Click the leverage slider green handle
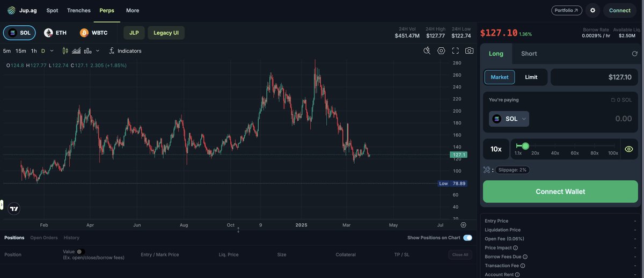644x278 pixels. (x=525, y=146)
